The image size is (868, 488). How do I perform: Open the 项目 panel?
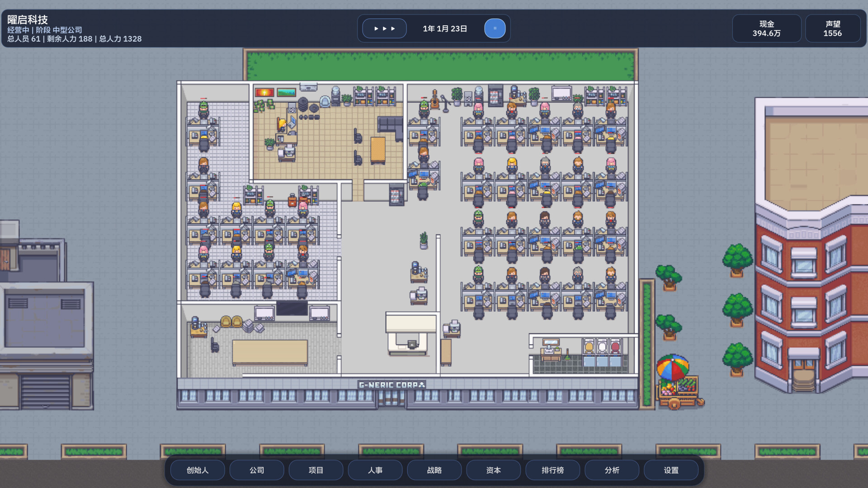click(316, 470)
